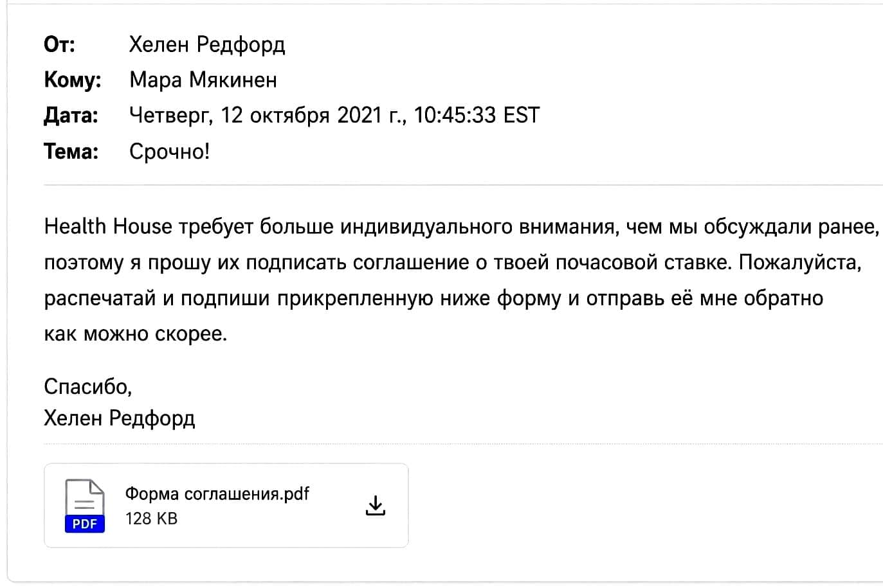Viewport: 883px width, 588px height.
Task: Click the word "Пожалуйста," in the body
Action: (x=800, y=263)
